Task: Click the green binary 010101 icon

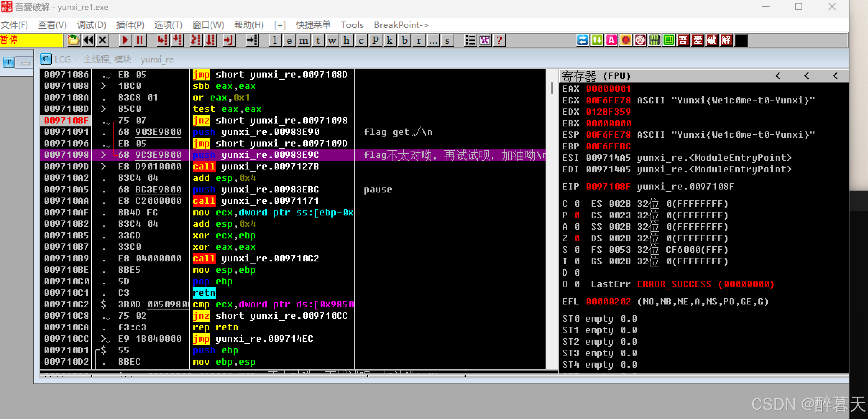Action: point(654,40)
